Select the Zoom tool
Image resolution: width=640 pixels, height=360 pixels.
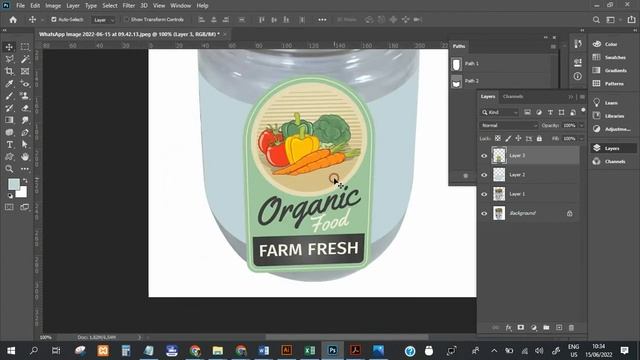click(9, 169)
